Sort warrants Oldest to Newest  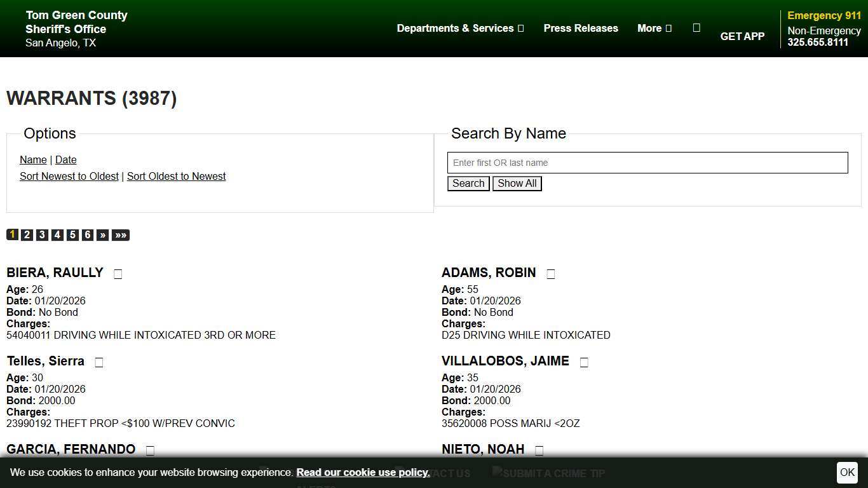(x=176, y=176)
